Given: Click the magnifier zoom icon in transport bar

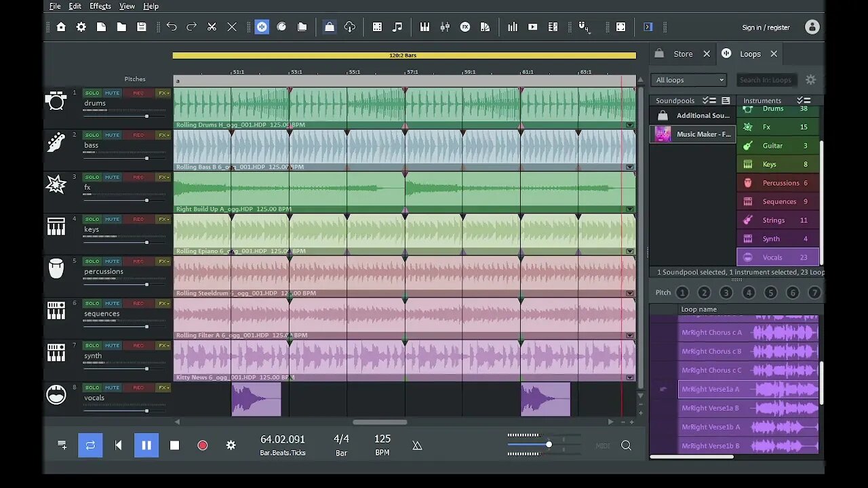Looking at the screenshot, I should (x=626, y=445).
